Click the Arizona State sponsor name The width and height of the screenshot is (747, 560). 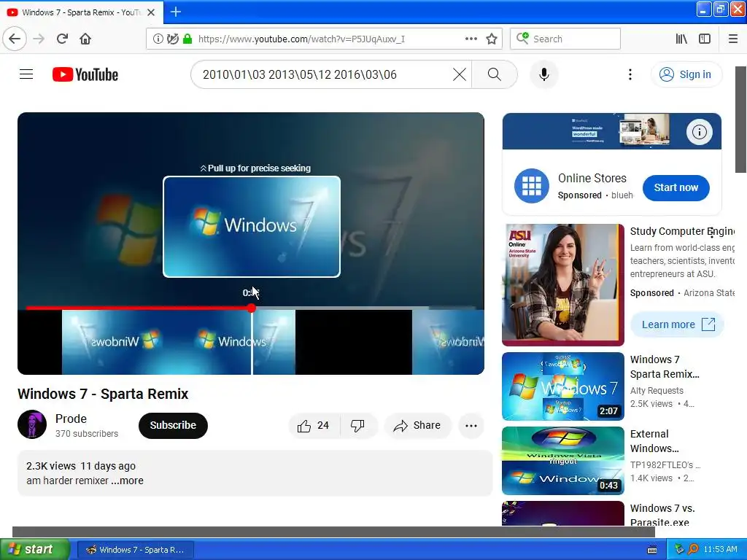tap(709, 293)
